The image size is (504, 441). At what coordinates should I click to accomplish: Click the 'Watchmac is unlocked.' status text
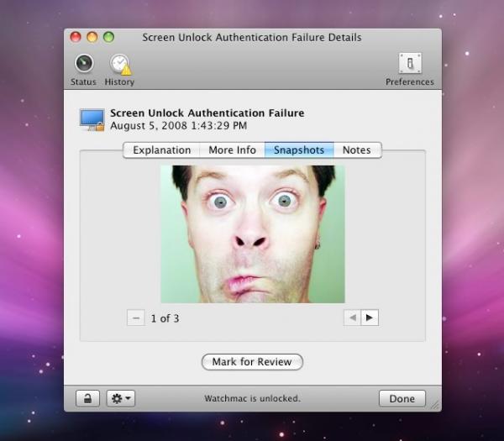(x=252, y=398)
